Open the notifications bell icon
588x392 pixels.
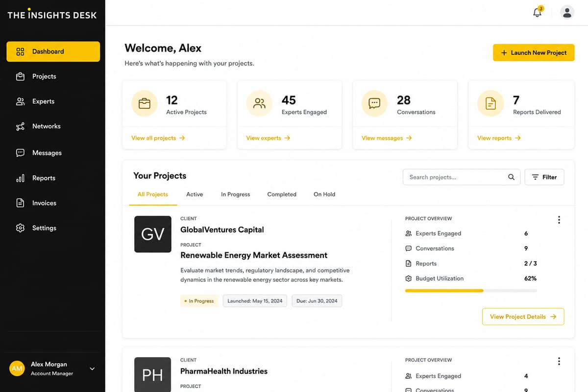[x=538, y=13]
